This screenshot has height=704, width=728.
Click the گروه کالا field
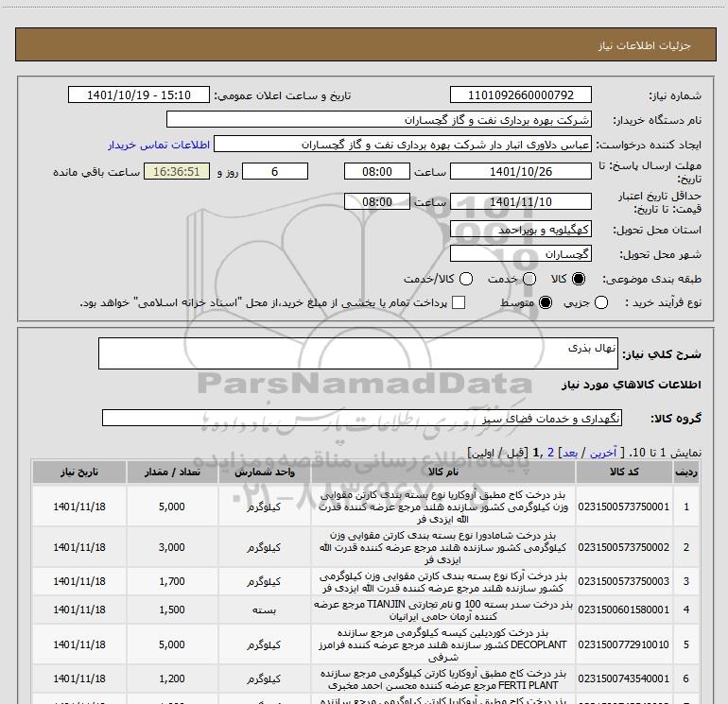point(362,418)
